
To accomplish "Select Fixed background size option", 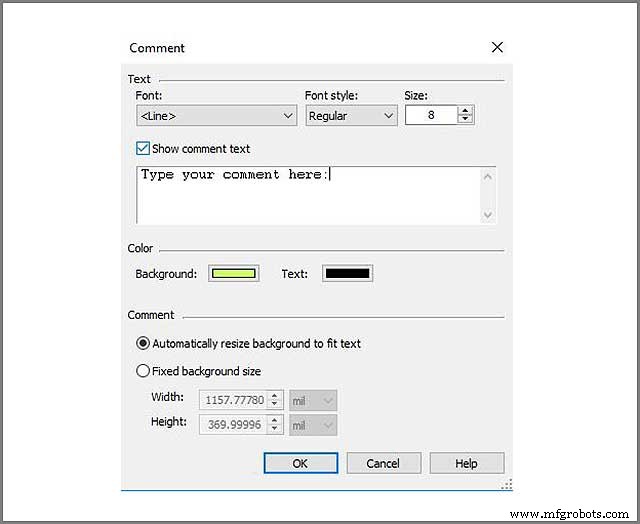I will pos(143,371).
